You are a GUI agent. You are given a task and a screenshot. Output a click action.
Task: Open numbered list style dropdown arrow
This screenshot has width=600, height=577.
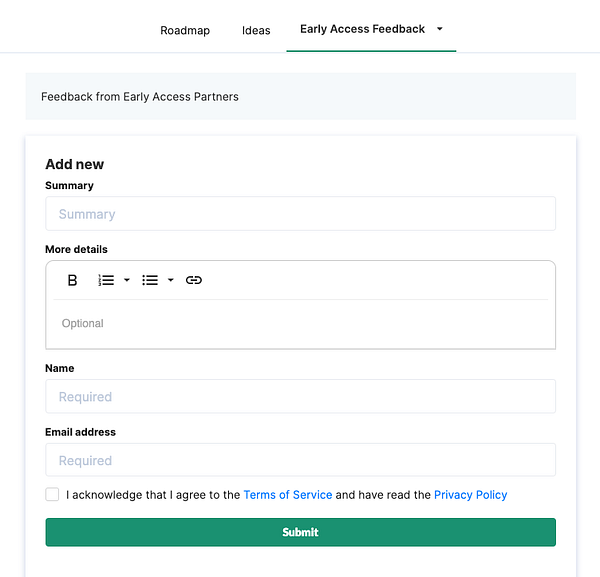(x=127, y=280)
